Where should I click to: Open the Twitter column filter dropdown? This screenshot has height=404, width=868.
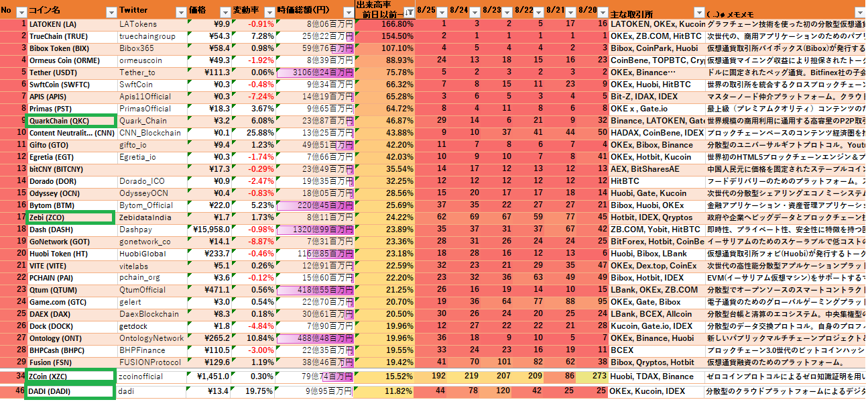tap(180, 12)
